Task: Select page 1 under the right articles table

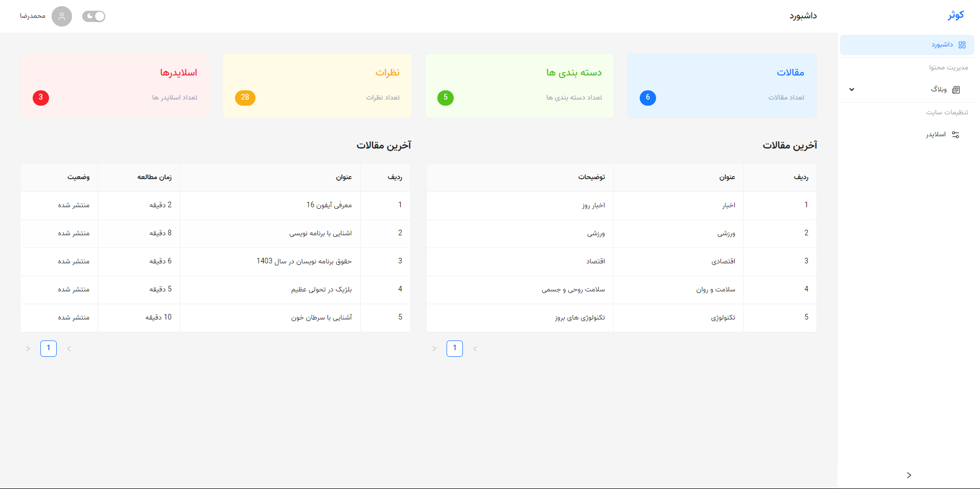Action: click(454, 348)
